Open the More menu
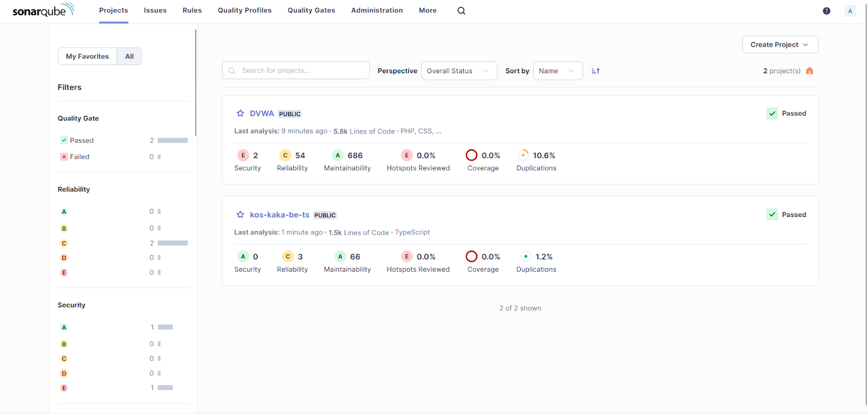Screen dimensions: 868x415 pos(427,10)
